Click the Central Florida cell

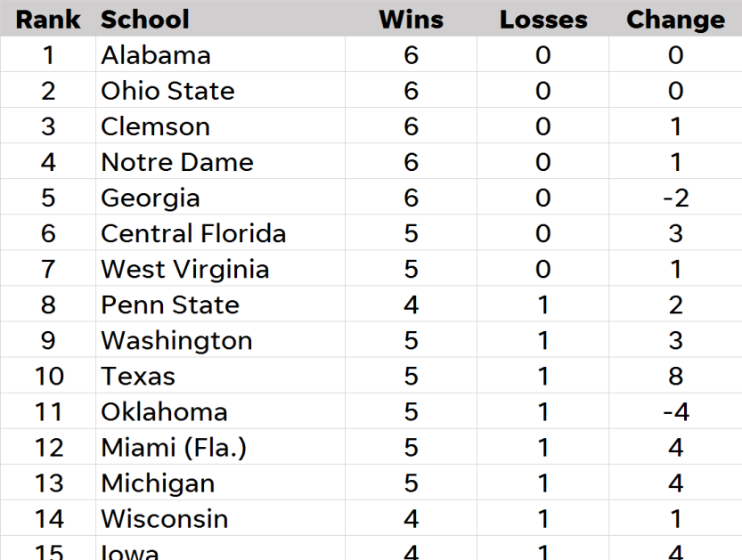(x=221, y=233)
